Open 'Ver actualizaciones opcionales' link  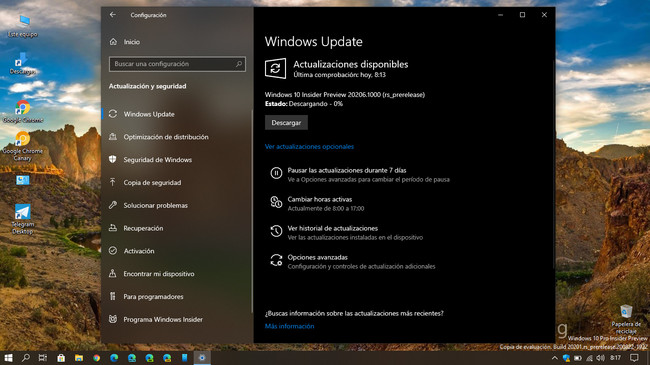click(309, 146)
